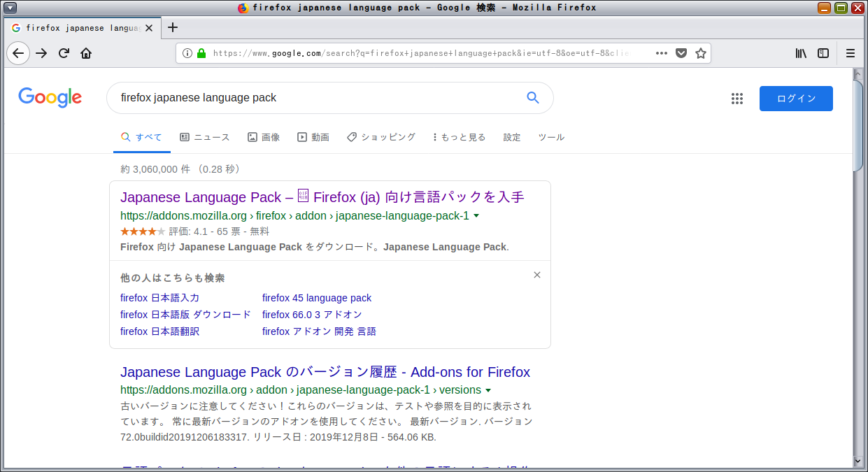Search firefox 日本語版 ダウンロード suggestion
The height and width of the screenshot is (472, 868).
[185, 315]
